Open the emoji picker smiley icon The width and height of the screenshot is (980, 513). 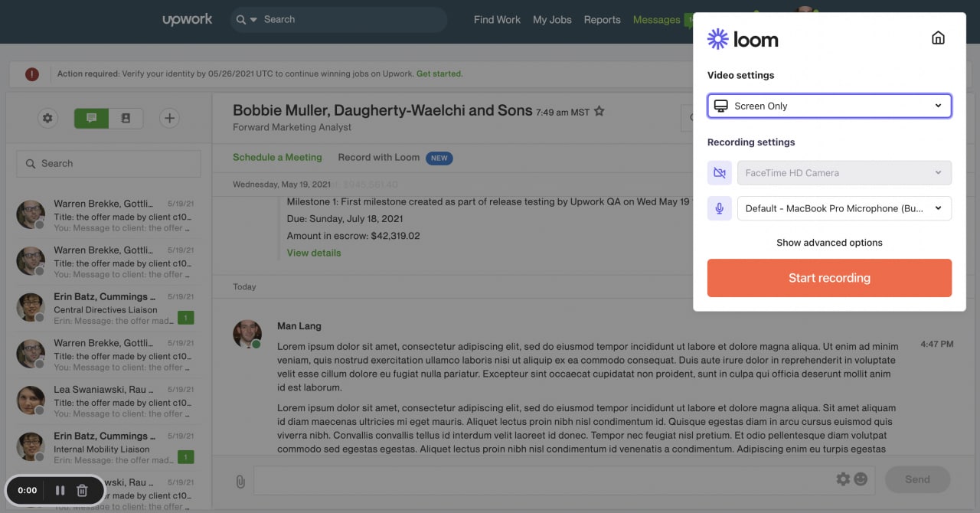coord(861,479)
